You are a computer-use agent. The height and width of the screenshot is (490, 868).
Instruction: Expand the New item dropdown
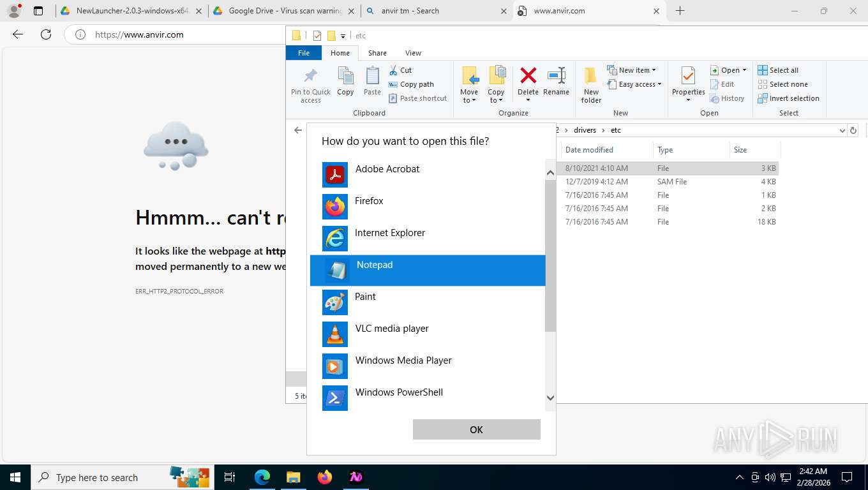[x=631, y=70]
